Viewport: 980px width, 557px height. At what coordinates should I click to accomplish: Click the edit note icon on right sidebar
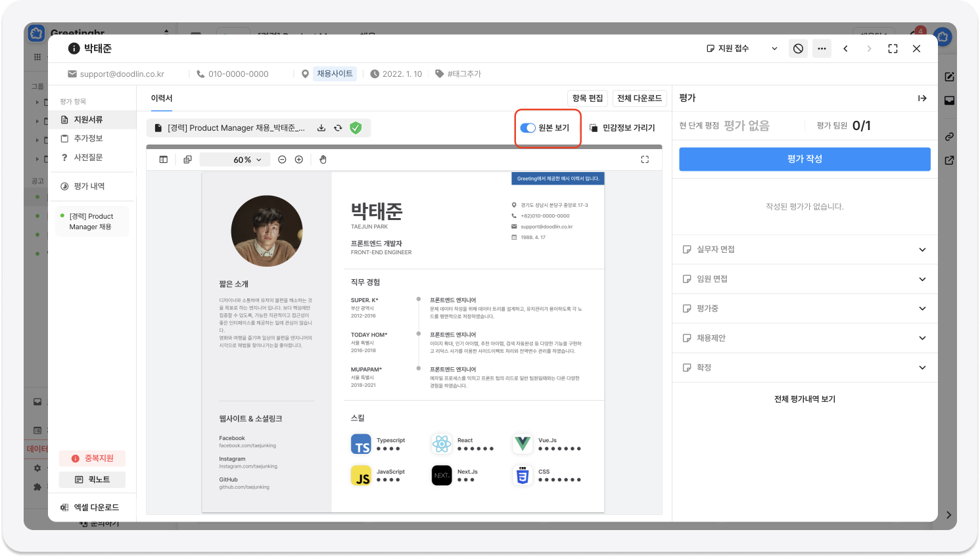point(949,77)
